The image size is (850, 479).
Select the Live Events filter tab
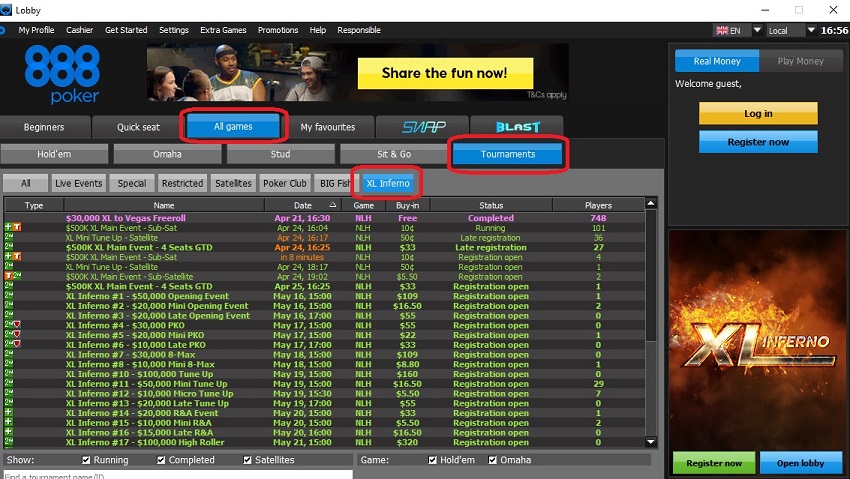79,183
